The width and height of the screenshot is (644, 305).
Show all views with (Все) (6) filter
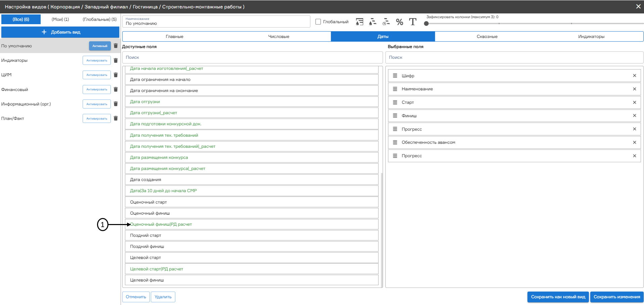21,19
